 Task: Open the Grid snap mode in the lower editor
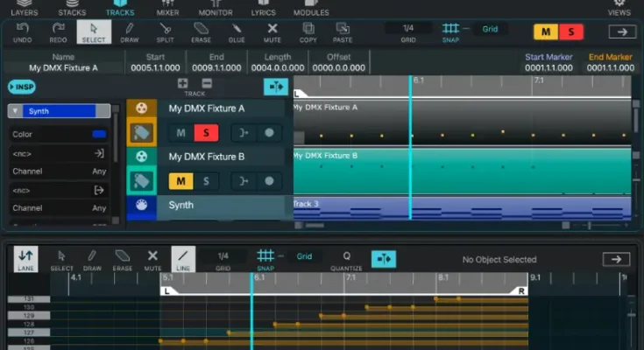pyautogui.click(x=304, y=256)
